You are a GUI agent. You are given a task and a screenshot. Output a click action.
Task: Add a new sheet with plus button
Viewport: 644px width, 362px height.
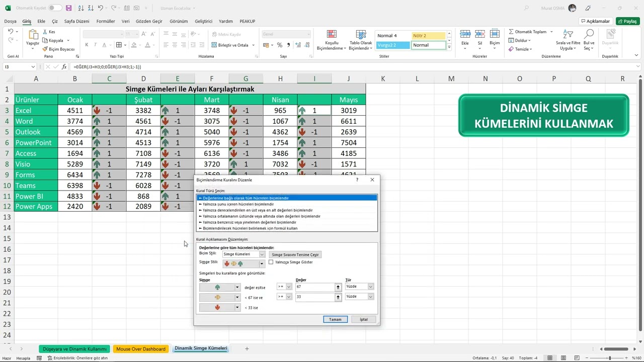pos(247,349)
